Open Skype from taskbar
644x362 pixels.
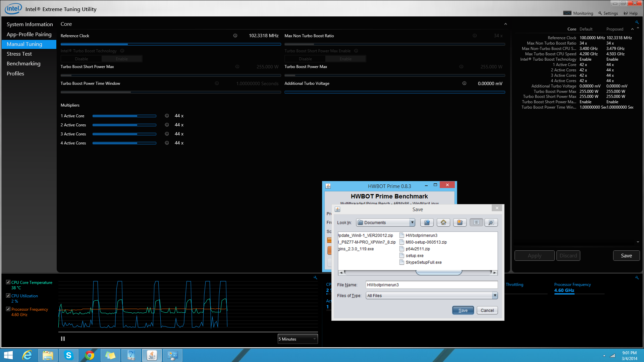(69, 355)
